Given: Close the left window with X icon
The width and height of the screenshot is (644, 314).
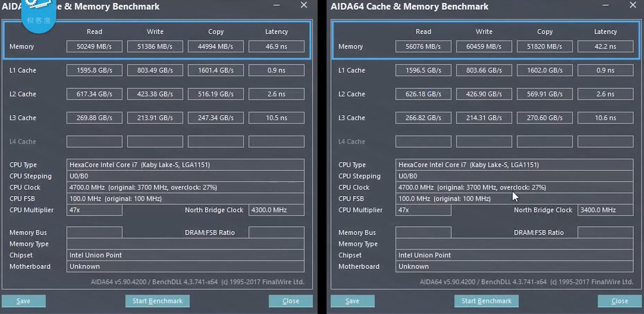Looking at the screenshot, I should tap(304, 5).
